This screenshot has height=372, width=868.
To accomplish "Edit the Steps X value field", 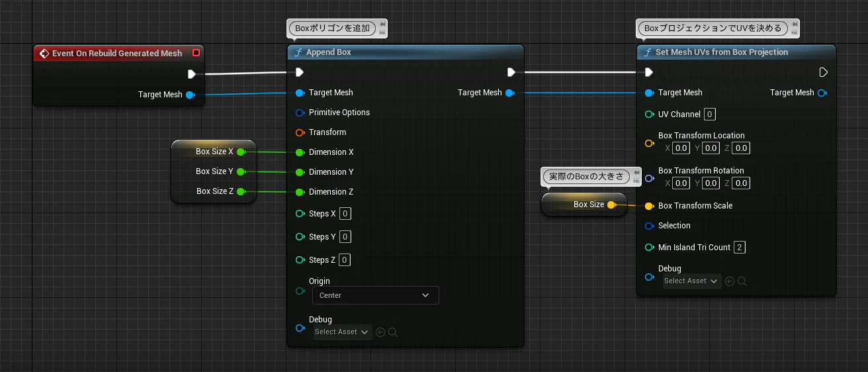I will click(x=345, y=214).
